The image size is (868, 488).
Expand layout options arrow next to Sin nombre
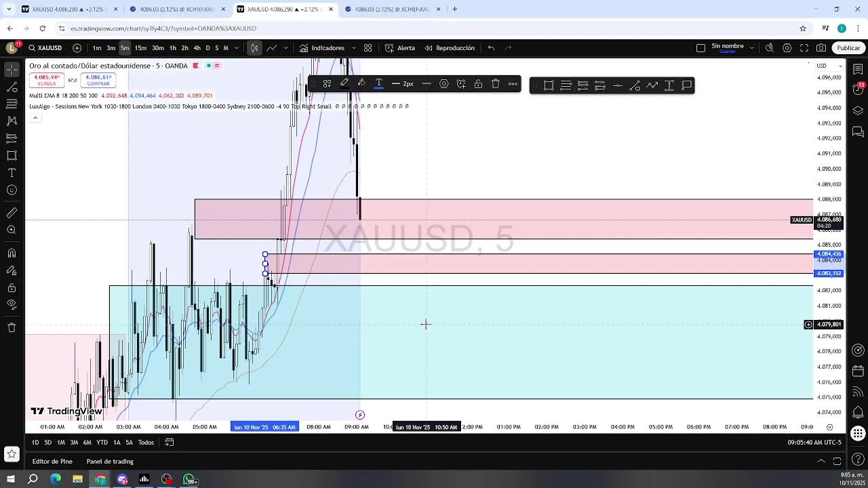[x=751, y=48]
